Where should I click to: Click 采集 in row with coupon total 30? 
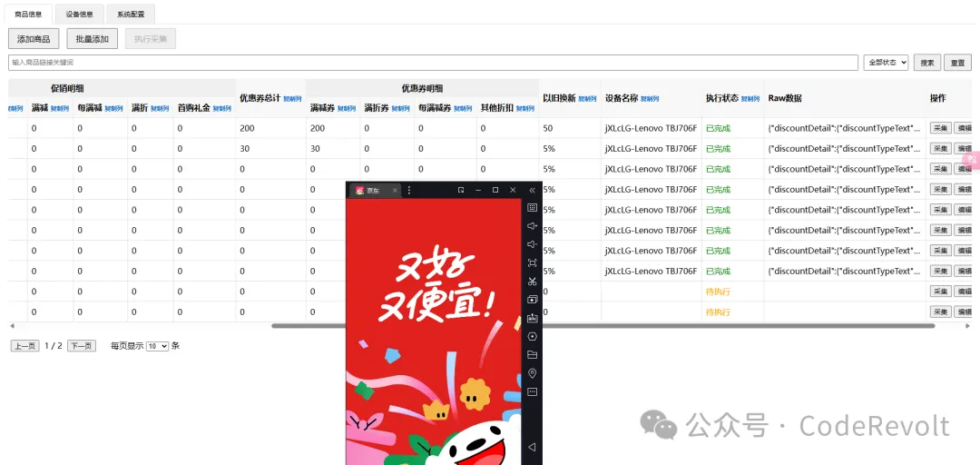pos(941,149)
